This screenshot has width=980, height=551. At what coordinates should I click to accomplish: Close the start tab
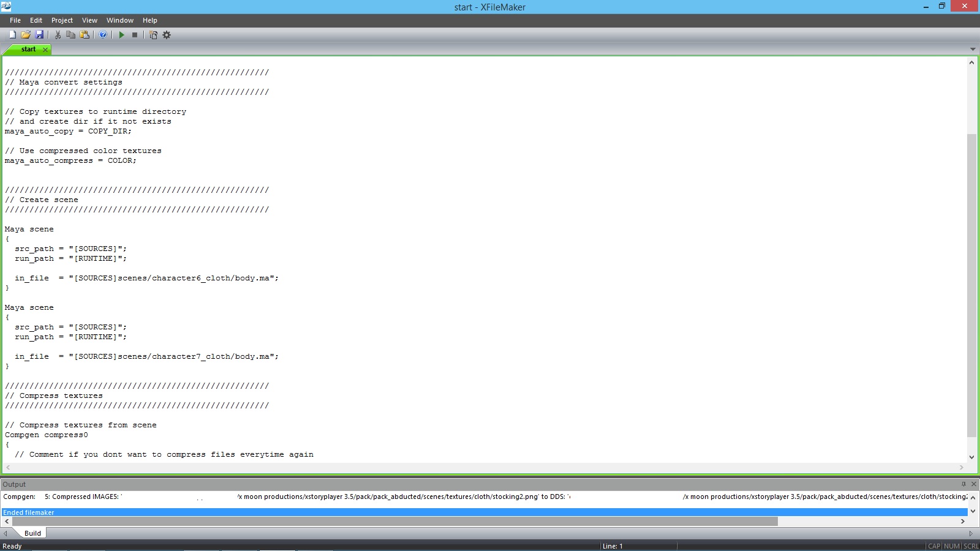45,50
